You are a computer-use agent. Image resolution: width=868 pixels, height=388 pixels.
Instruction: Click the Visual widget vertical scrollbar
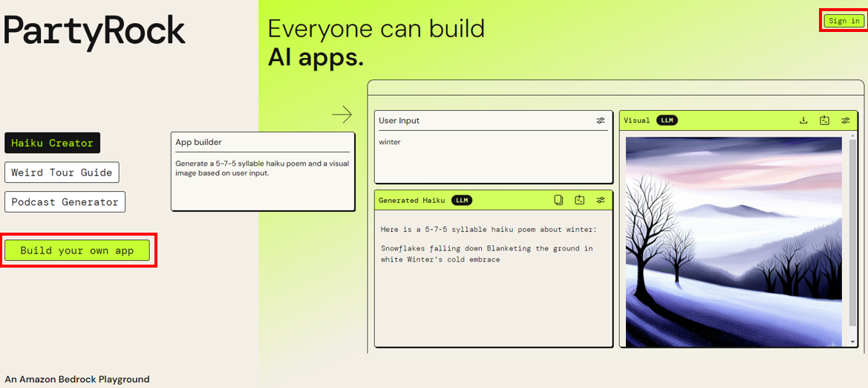point(852,232)
